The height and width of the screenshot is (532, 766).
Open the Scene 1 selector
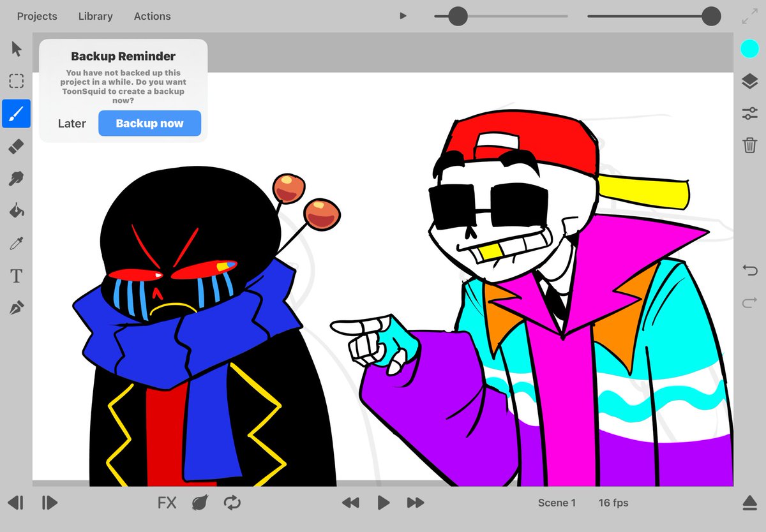[x=557, y=503]
